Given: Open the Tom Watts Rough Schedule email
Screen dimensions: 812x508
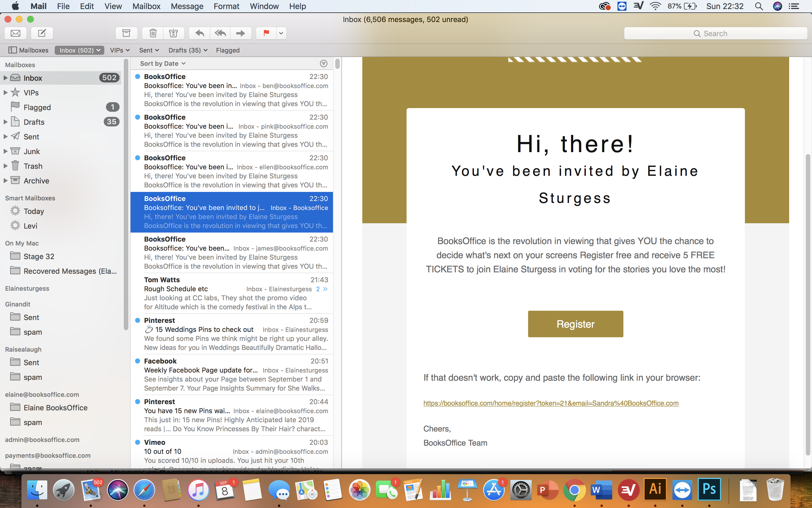Looking at the screenshot, I should [x=231, y=293].
